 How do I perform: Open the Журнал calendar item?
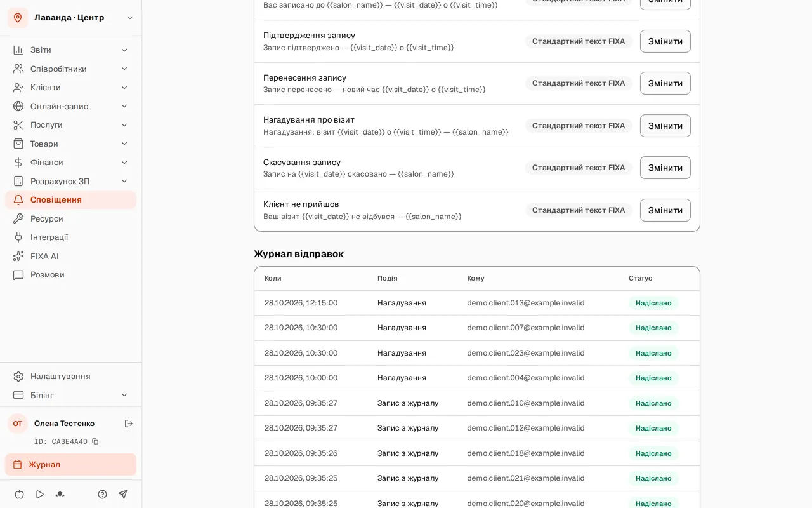point(70,464)
